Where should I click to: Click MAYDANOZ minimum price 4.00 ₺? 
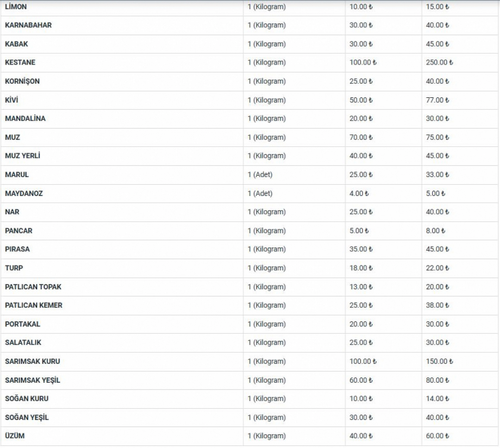pos(359,193)
